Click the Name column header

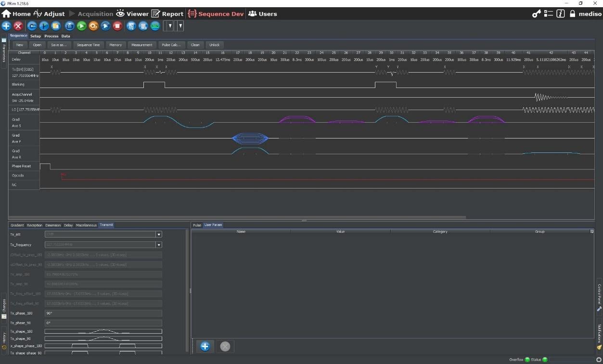tap(241, 232)
